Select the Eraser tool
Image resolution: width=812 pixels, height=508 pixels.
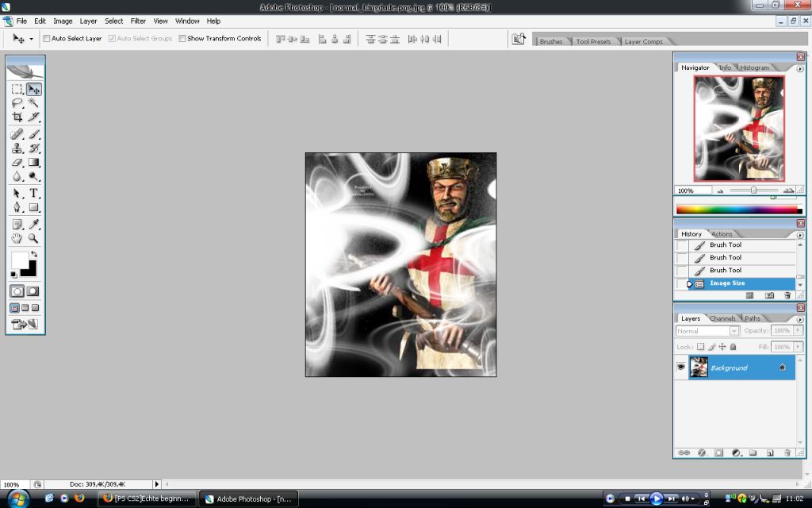point(17,162)
